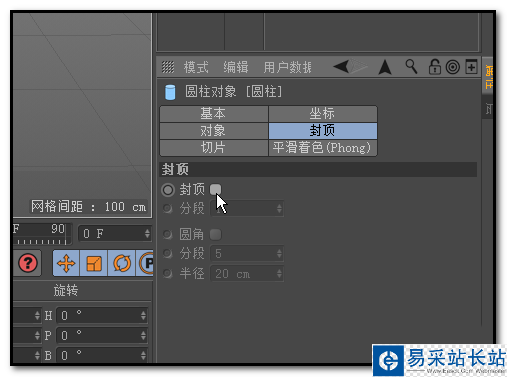The image size is (507, 377).
Task: Click the 半径 animation circle
Action: (x=167, y=274)
